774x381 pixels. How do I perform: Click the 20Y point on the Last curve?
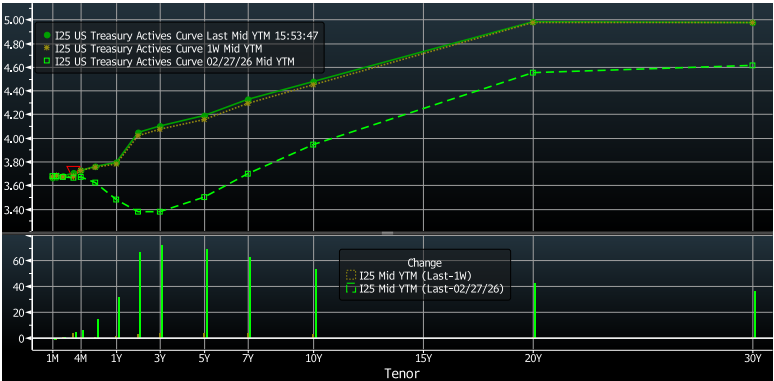(533, 22)
